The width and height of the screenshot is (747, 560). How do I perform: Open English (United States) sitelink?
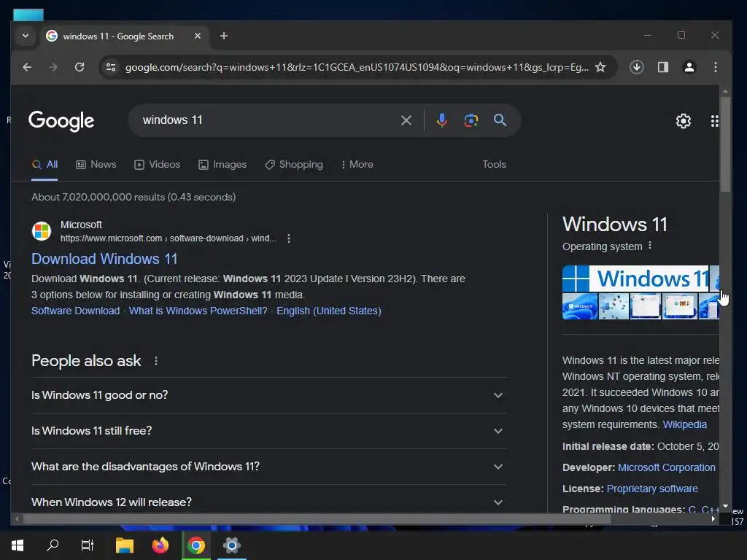click(x=329, y=311)
